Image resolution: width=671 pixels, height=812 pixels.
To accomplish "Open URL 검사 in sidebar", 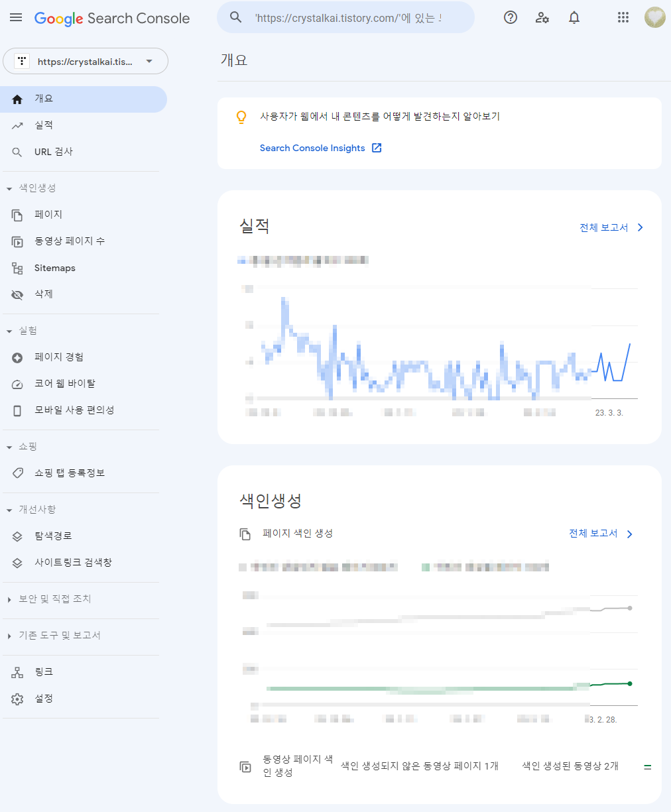I will click(84, 152).
